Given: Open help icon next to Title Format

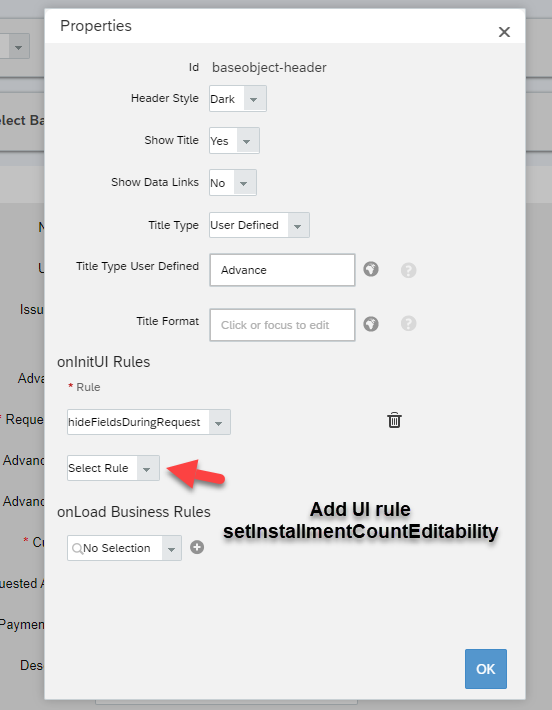Looking at the screenshot, I should click(408, 324).
